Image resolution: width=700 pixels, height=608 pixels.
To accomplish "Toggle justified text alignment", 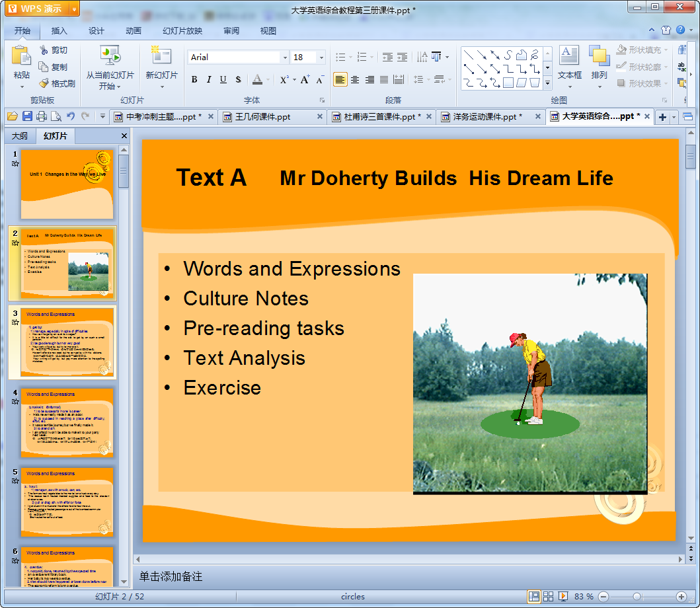I will [x=384, y=79].
